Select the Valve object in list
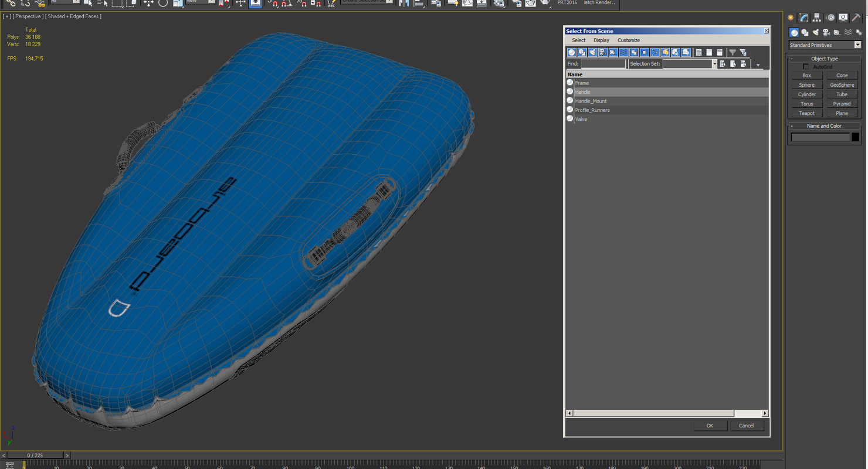Screen dimensions: 868x469 (x=667, y=119)
